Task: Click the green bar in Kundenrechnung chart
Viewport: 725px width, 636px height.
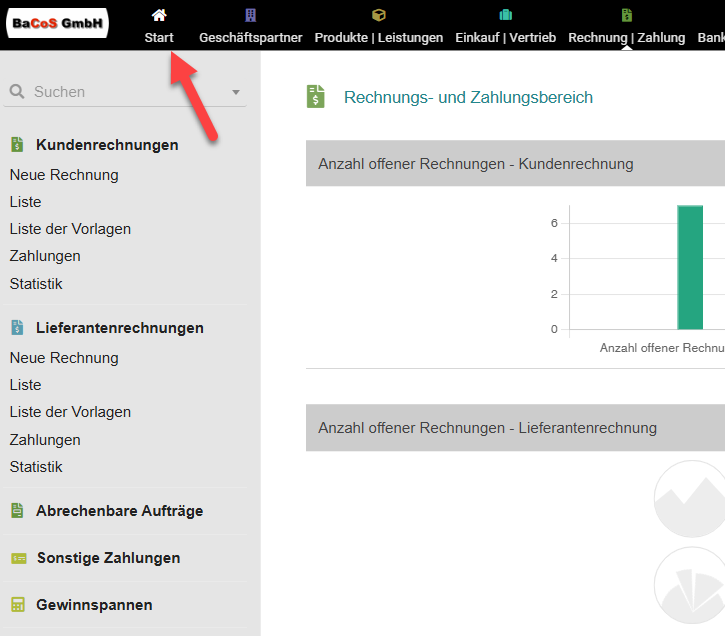Action: (690, 267)
